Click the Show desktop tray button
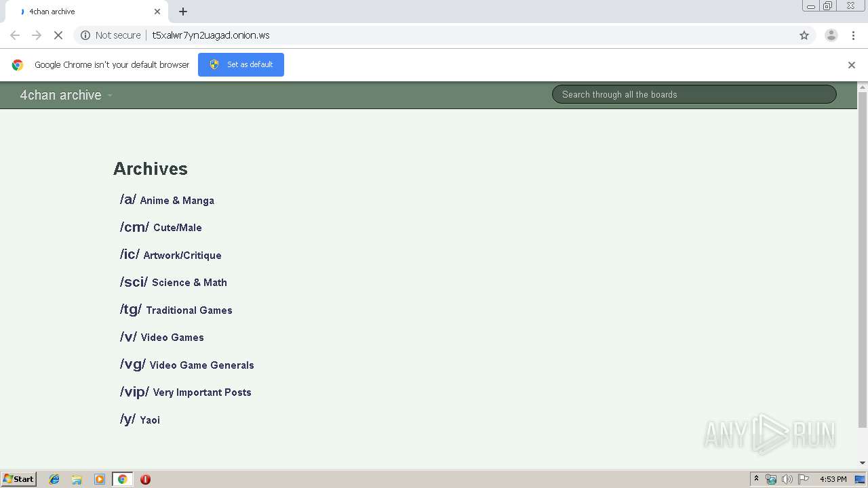The image size is (868, 488). point(860,479)
